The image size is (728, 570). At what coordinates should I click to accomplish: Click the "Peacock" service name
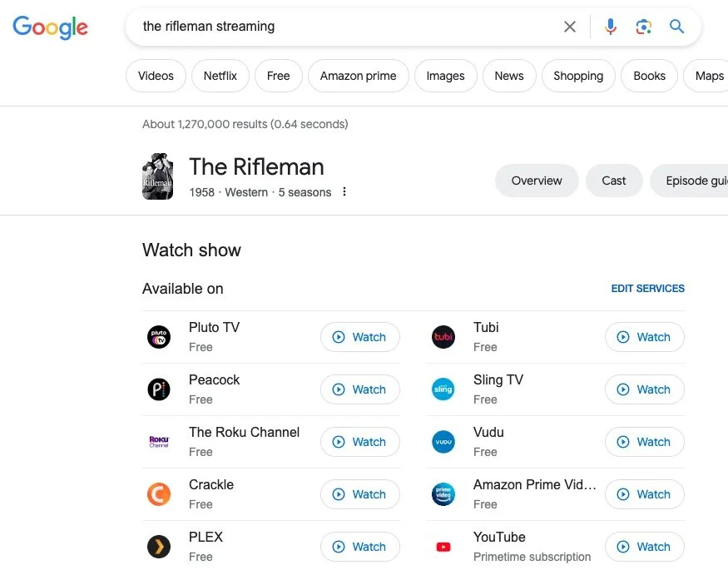[214, 379]
